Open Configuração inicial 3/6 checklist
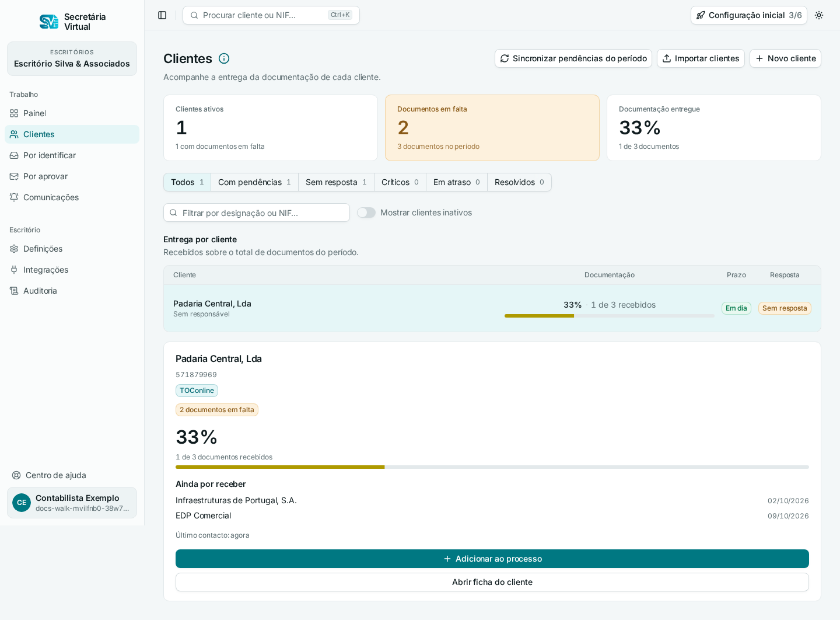840x620 pixels. pyautogui.click(x=749, y=15)
